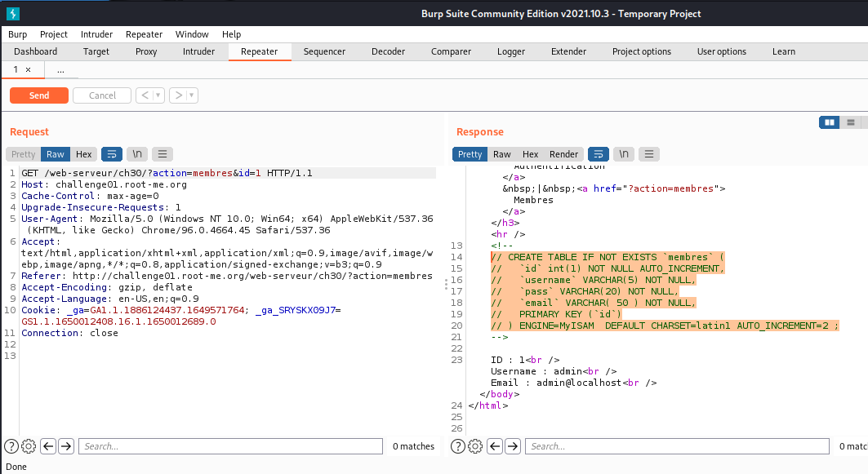
Task: Open forward history dropdown arrow
Action: click(192, 95)
